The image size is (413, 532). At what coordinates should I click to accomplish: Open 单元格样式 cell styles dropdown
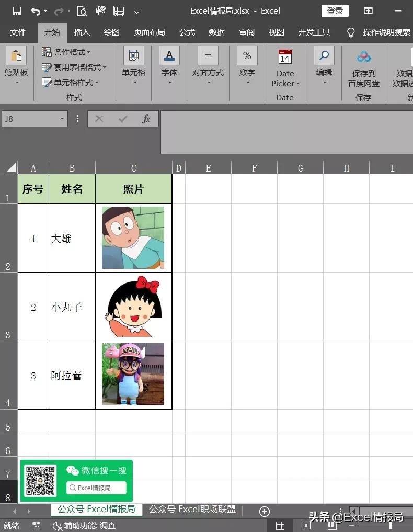70,82
